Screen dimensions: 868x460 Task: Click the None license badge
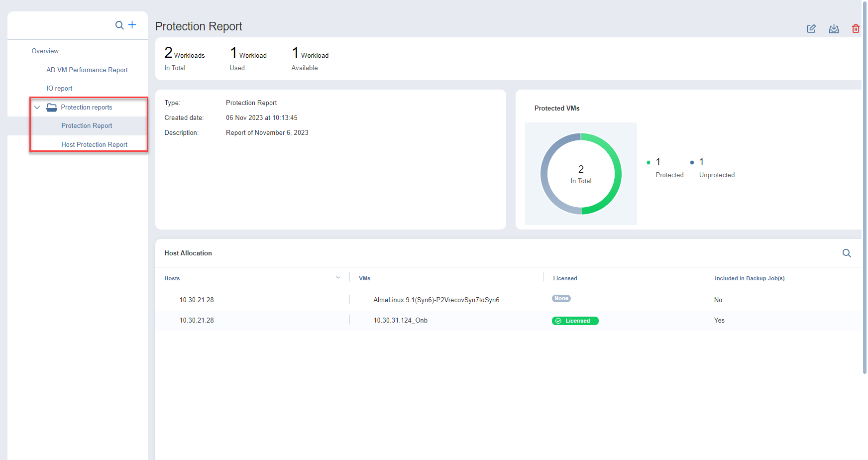561,299
